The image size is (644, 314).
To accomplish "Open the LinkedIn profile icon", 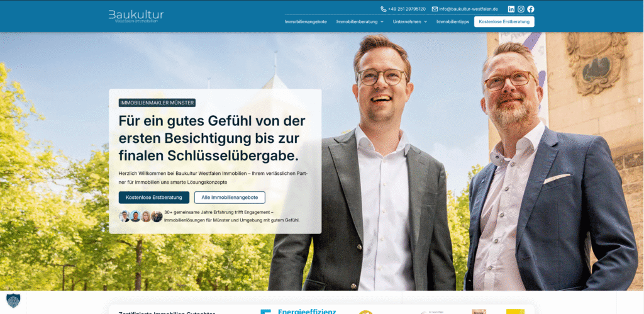I will [x=511, y=9].
